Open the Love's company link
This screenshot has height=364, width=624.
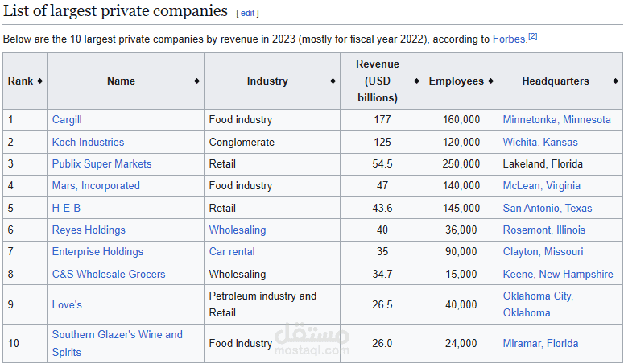[67, 304]
